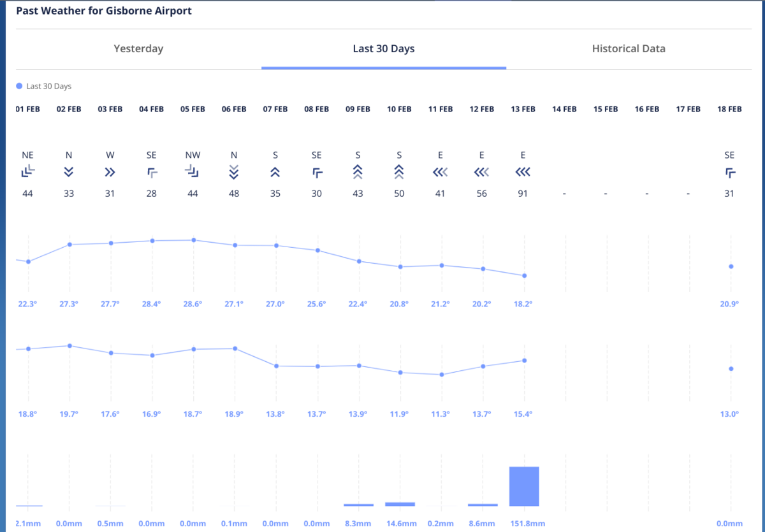765x532 pixels.
Task: Click the 14.6mm rainfall bar
Action: pos(400,504)
